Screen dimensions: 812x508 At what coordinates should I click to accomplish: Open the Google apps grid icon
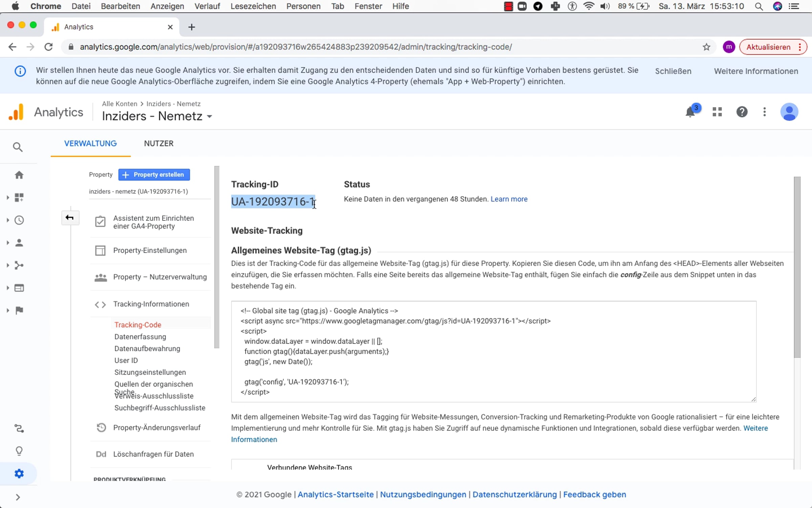coord(717,112)
